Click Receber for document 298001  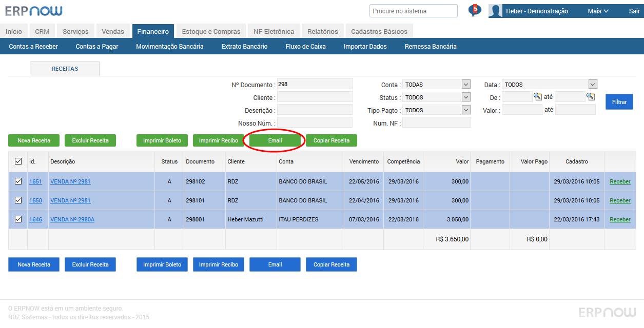click(x=620, y=219)
